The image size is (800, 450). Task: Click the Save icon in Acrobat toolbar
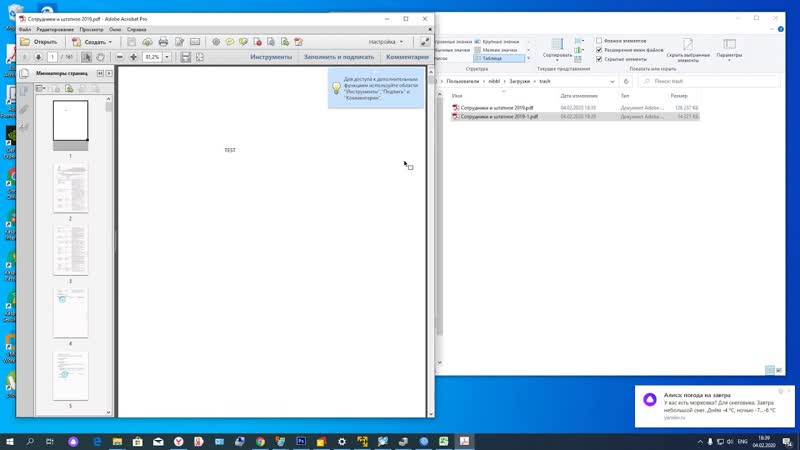click(132, 42)
